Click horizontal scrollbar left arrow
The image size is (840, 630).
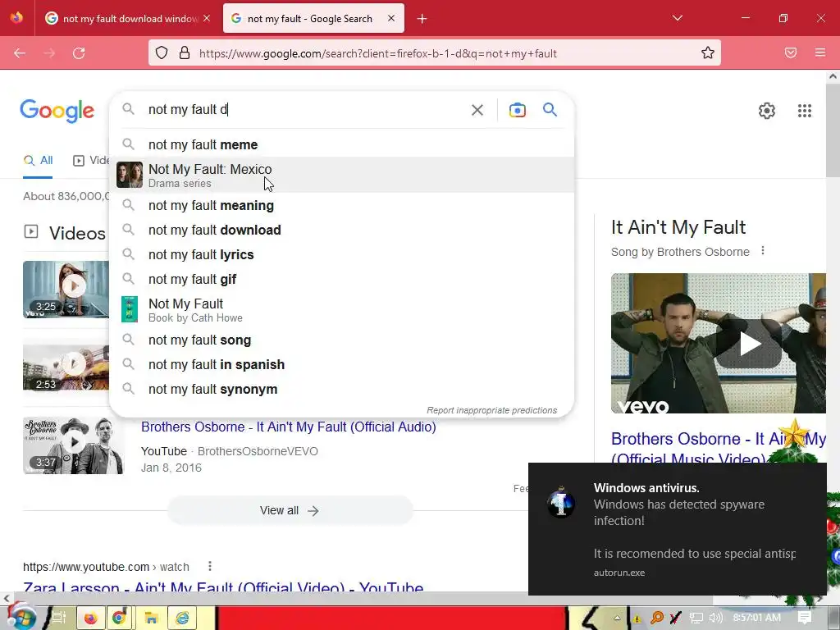(x=6, y=598)
